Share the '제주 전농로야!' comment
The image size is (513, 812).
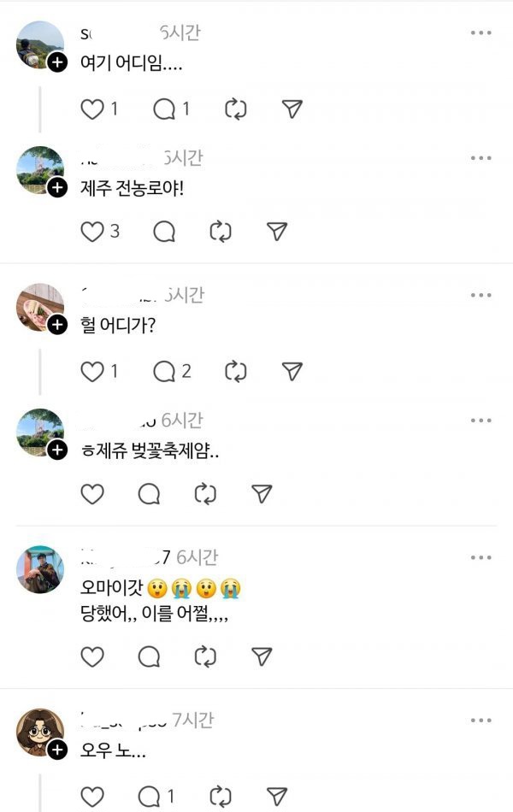click(277, 232)
